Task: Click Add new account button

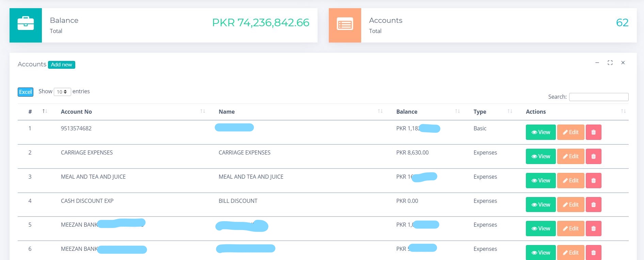Action: 62,65
